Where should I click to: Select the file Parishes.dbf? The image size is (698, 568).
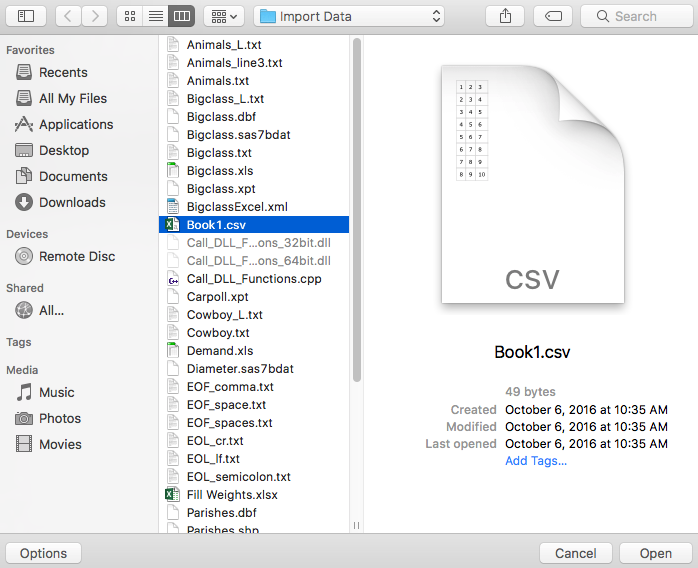254,513
